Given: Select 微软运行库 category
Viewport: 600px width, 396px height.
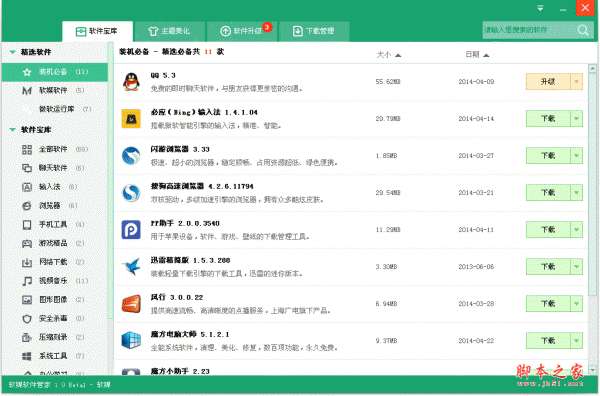Looking at the screenshot, I should [55, 109].
